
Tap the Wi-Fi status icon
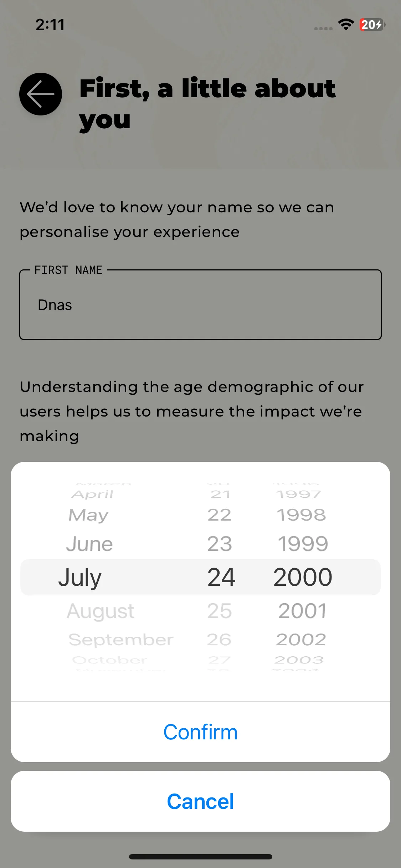pyautogui.click(x=346, y=25)
